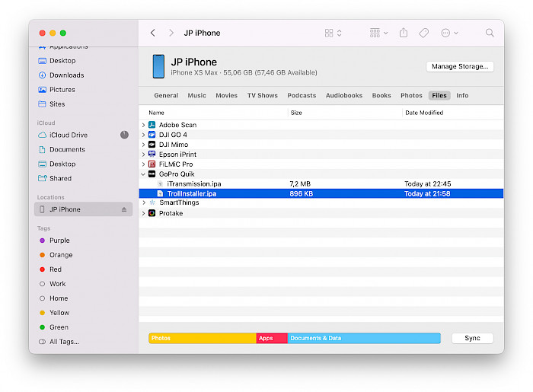This screenshot has height=392, width=533.
Task: Expand the Protake row
Action: point(143,213)
